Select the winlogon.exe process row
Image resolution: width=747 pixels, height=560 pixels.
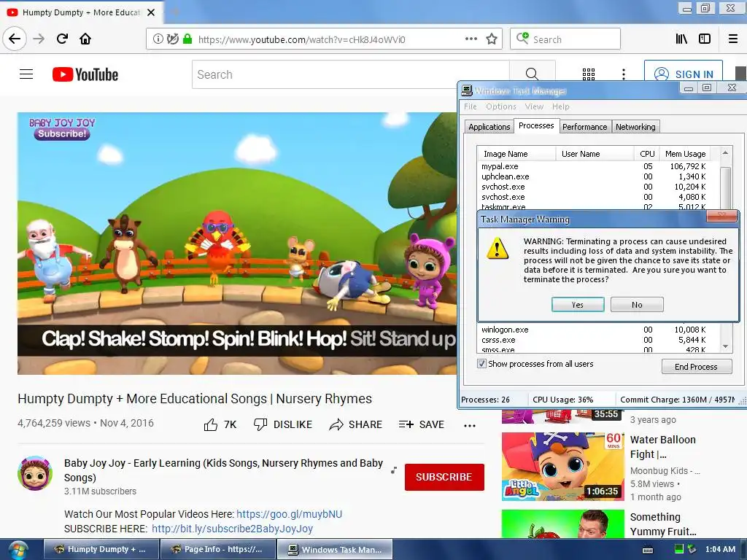[x=594, y=330]
